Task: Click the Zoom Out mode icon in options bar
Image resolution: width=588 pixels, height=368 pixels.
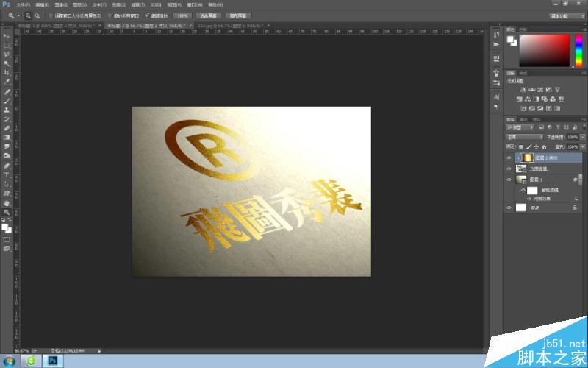Action: coord(37,15)
